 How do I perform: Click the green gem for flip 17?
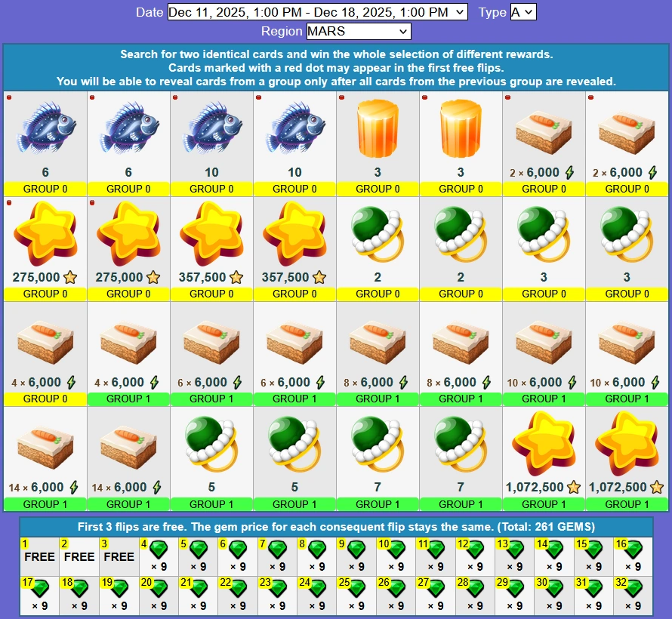[x=40, y=589]
